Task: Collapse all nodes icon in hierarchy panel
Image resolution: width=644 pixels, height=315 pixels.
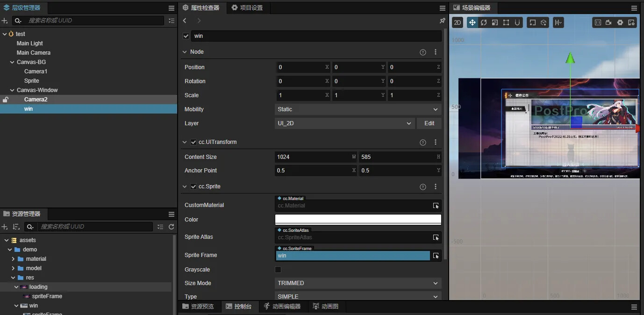Action: pyautogui.click(x=172, y=21)
